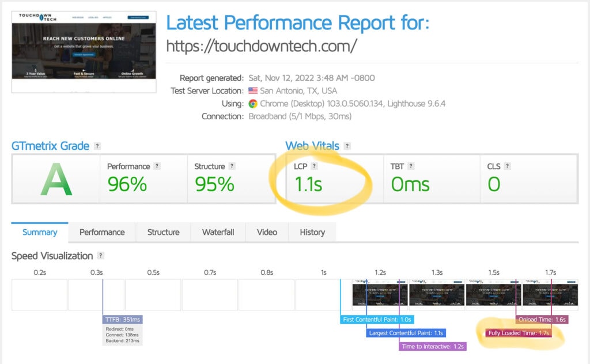Click the Web Vitals help icon
590x364 pixels.
coord(346,146)
